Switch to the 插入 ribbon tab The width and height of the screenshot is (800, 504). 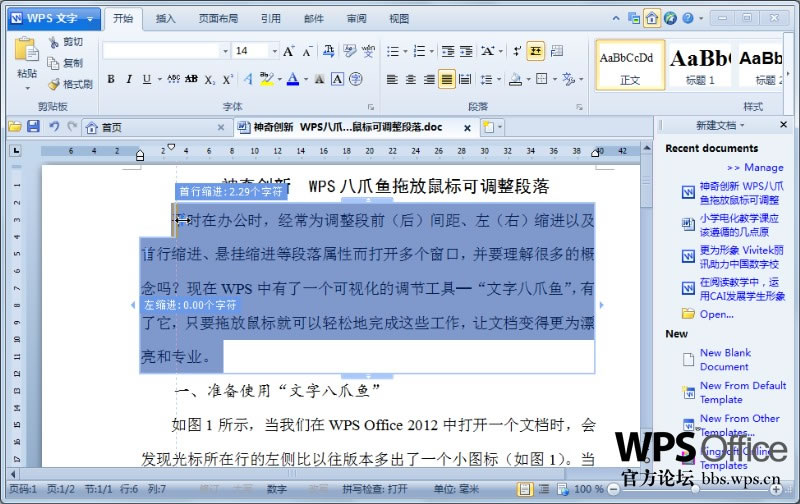tap(165, 19)
